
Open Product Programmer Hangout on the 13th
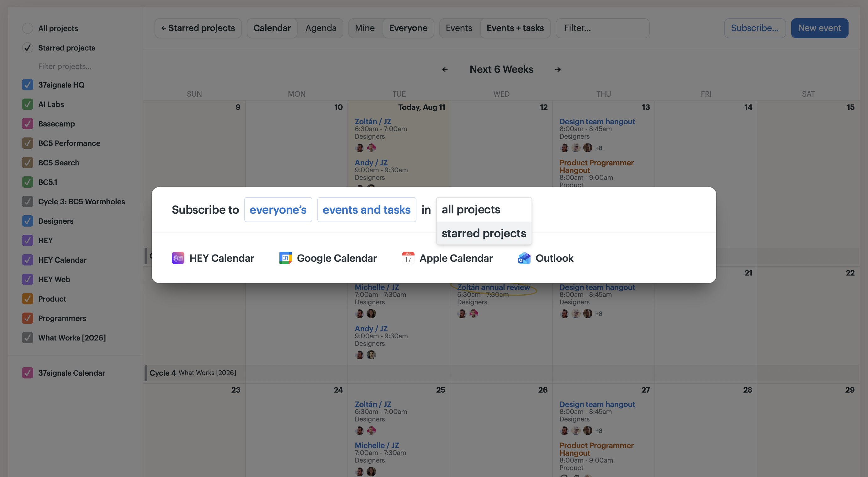596,167
